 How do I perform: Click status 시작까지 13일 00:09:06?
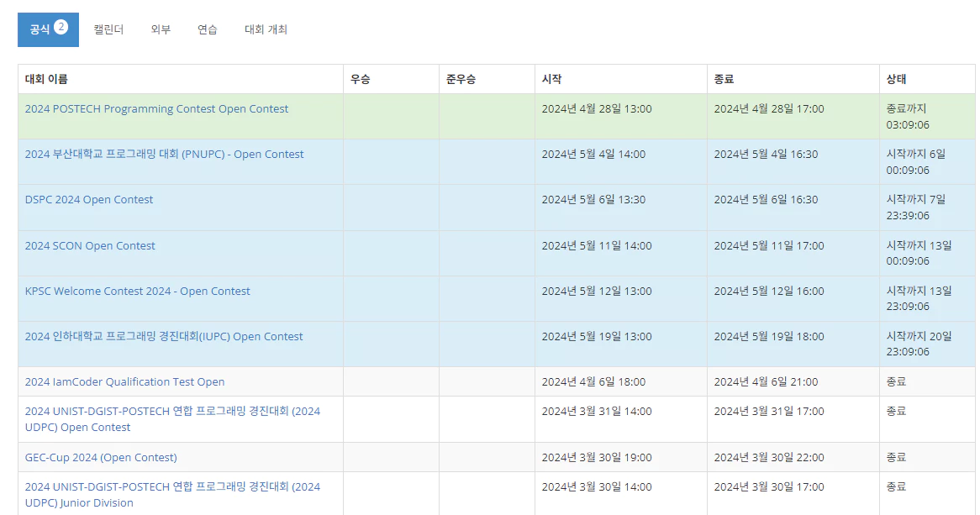coord(919,253)
